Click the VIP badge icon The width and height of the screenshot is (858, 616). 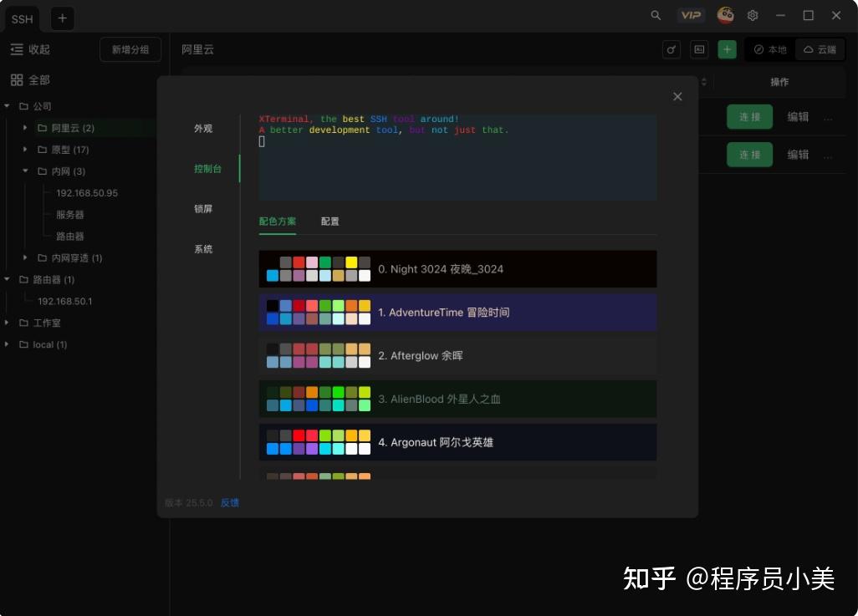pos(691,15)
